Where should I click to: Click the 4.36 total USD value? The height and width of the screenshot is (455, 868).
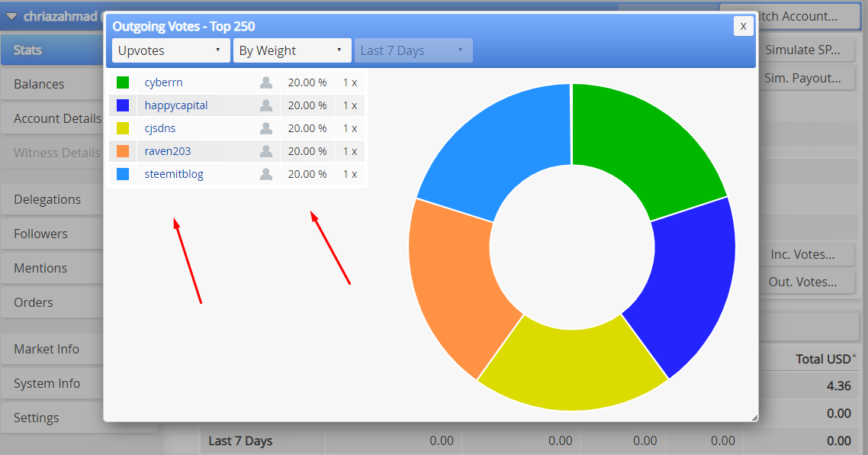[x=839, y=386]
